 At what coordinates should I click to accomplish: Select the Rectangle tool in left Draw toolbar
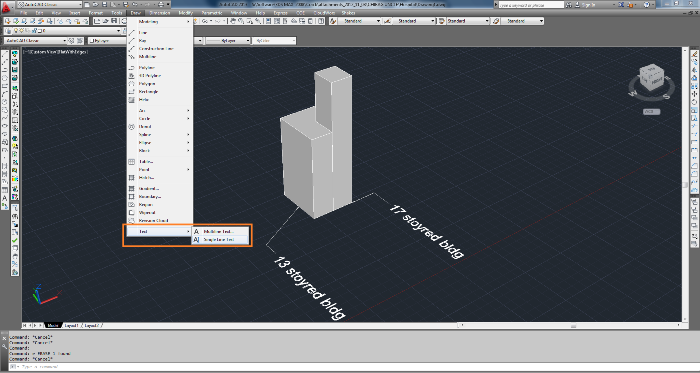(5, 86)
